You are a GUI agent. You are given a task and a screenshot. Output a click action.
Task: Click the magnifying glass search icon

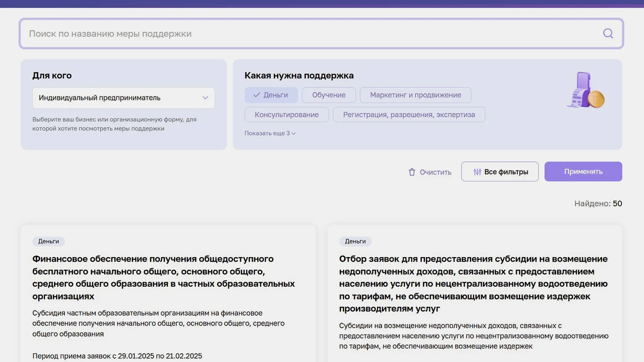[x=608, y=33]
